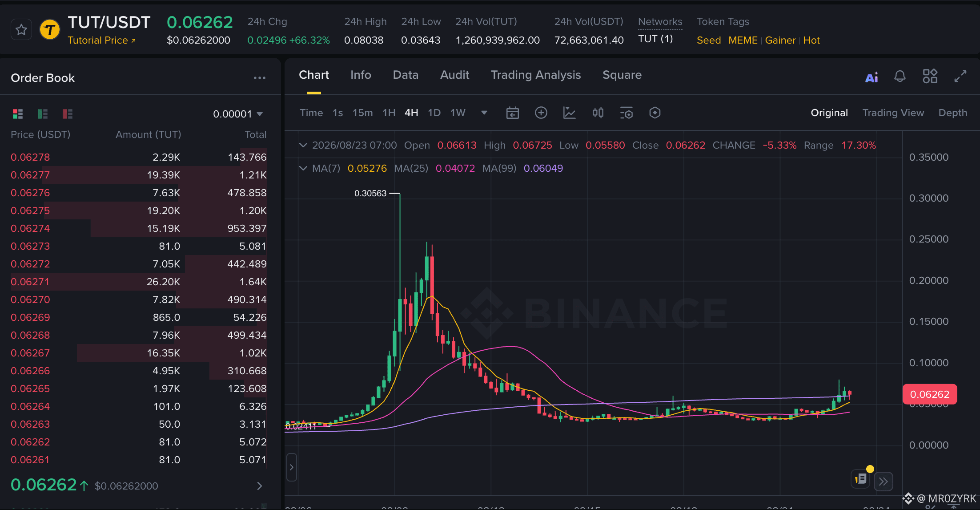Open the 0.00001 price precision dropdown
This screenshot has height=510, width=980.
238,114
